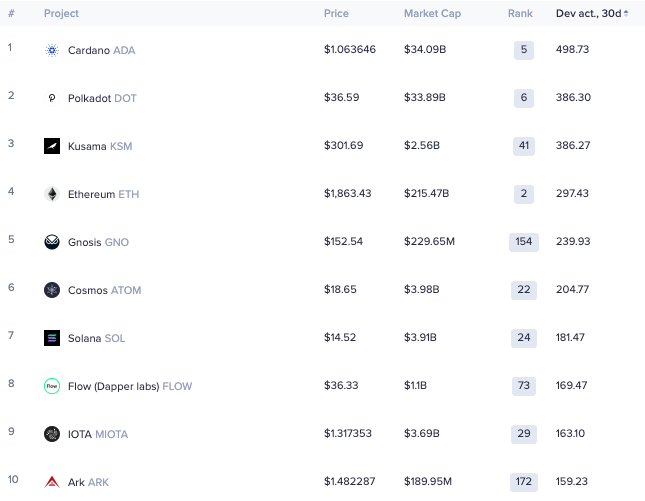Open the Cardano ADA project link
Screen dimensions: 645x501
pyautogui.click(x=101, y=50)
